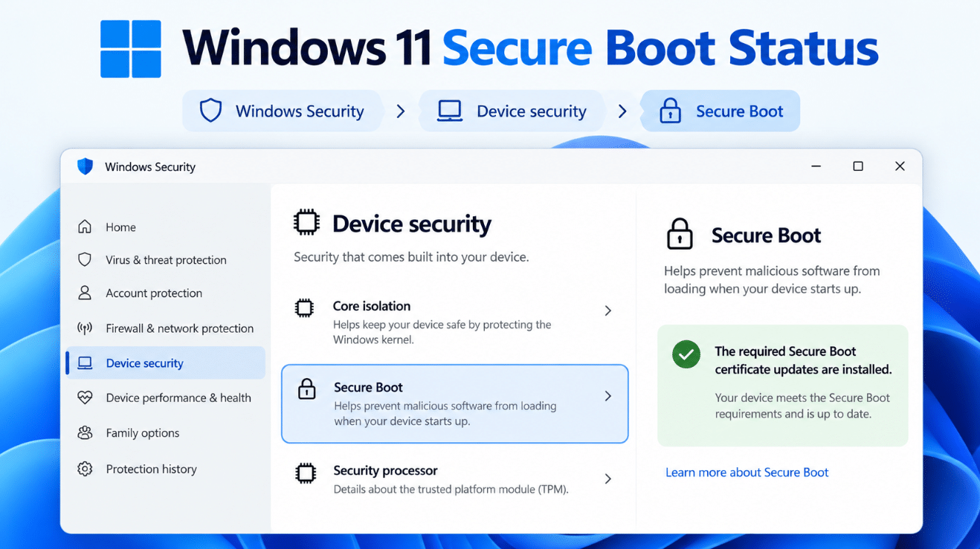Click the padlock icon in Secure Boot card

click(307, 389)
